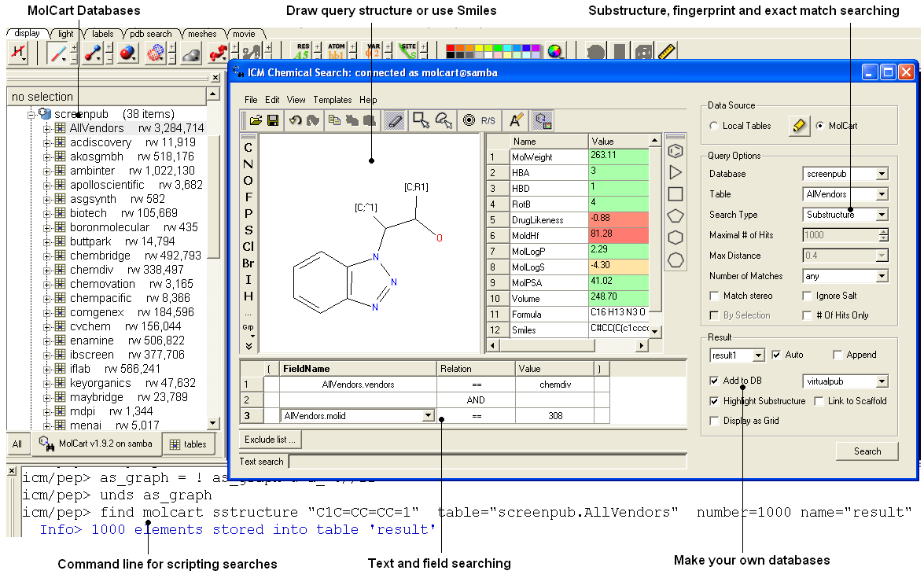Click the pentagon ring template icon

(675, 215)
